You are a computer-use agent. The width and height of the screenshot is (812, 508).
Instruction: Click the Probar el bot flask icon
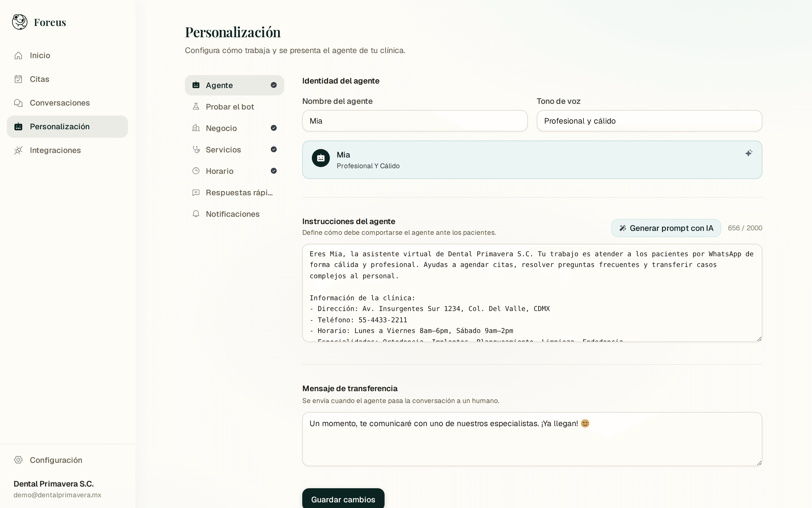click(196, 106)
